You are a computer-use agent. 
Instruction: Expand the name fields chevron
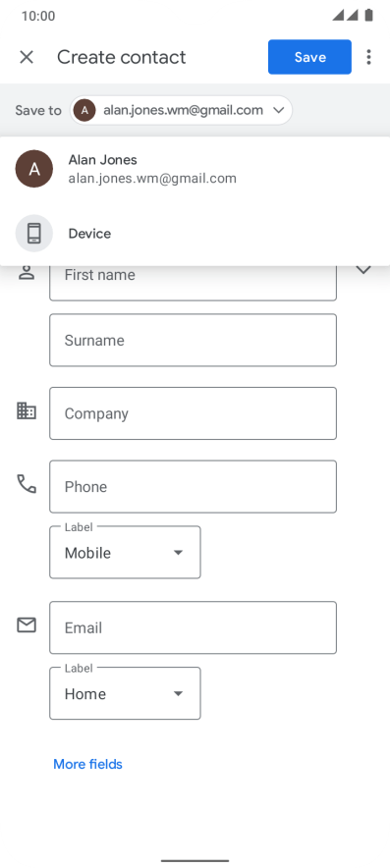[x=363, y=270]
